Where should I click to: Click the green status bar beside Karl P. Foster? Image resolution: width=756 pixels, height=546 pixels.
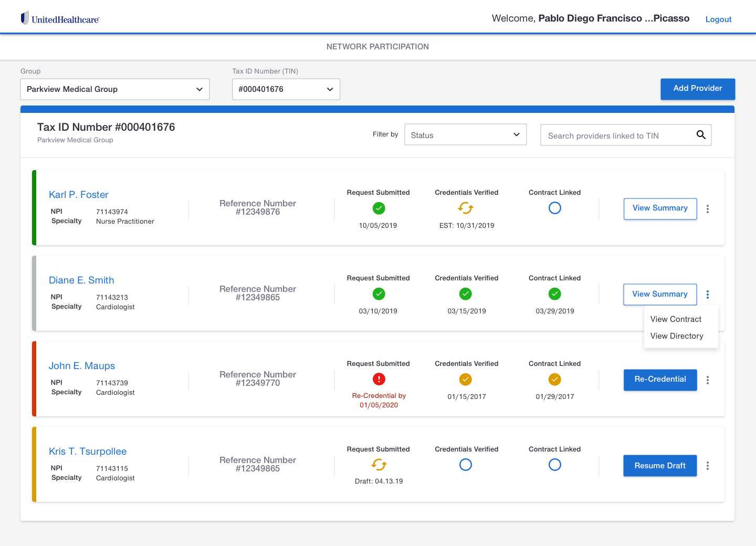pyautogui.click(x=34, y=208)
